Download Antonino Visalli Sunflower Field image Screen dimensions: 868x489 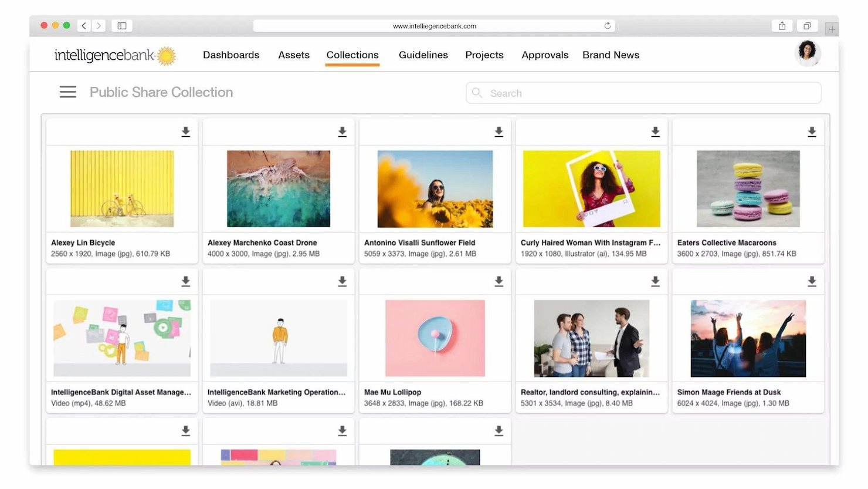click(x=499, y=132)
